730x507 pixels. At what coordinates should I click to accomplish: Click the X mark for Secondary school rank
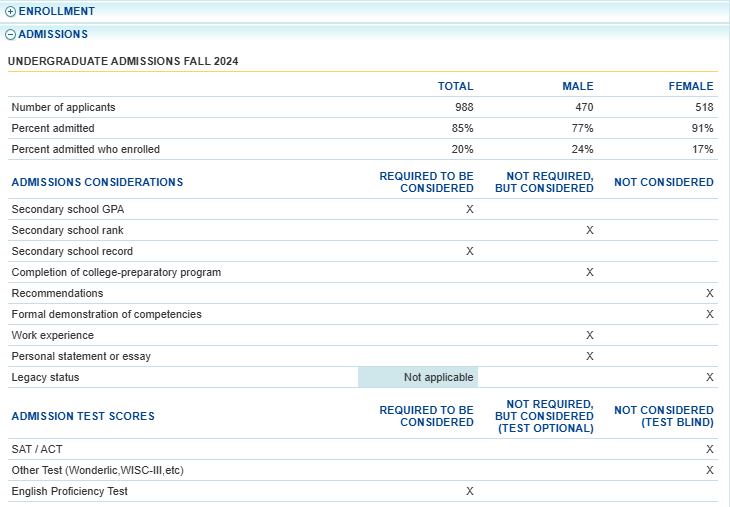coord(590,230)
